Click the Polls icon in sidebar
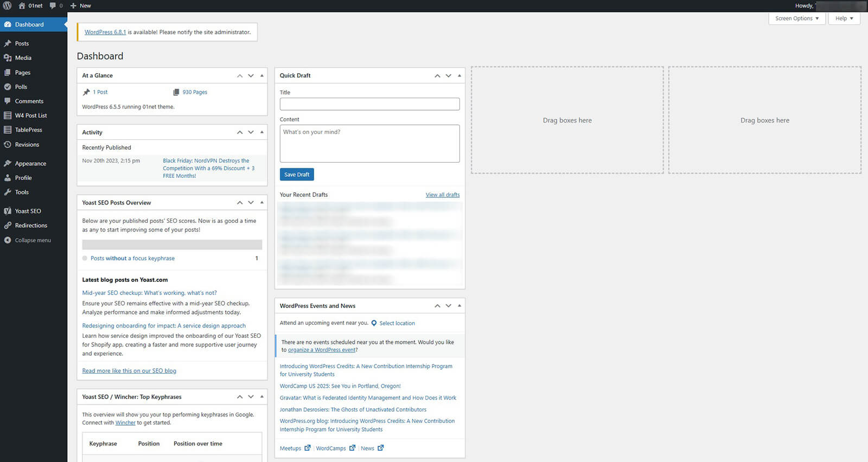 pos(8,87)
